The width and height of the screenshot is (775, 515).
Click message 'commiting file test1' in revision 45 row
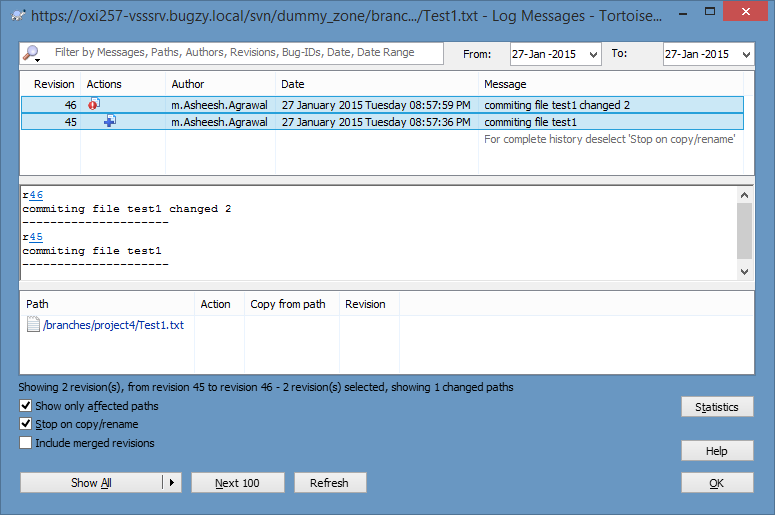[x=530, y=122]
